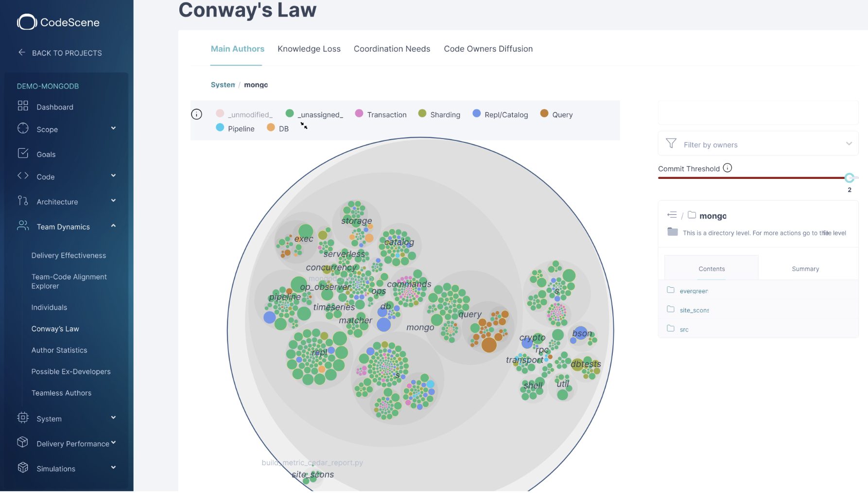Open the Dashboard via its grid icon

[x=23, y=106]
